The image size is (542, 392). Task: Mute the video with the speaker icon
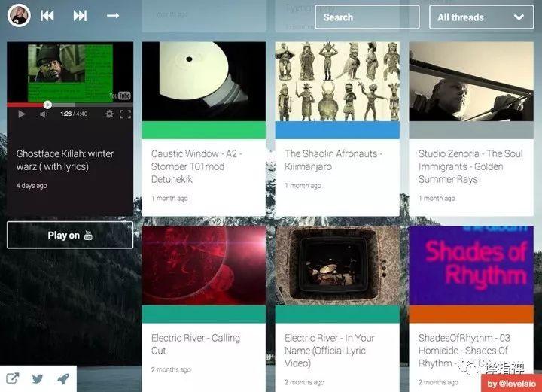(44, 114)
